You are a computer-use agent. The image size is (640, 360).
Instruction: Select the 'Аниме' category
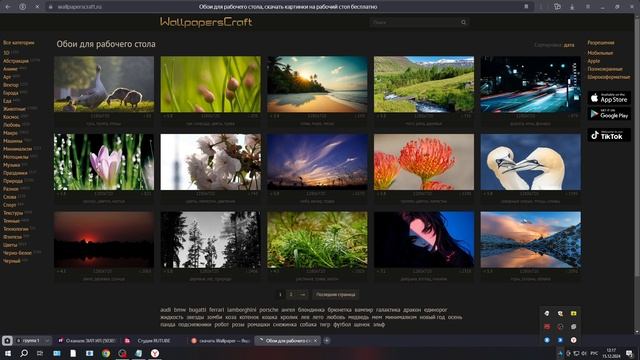10,69
